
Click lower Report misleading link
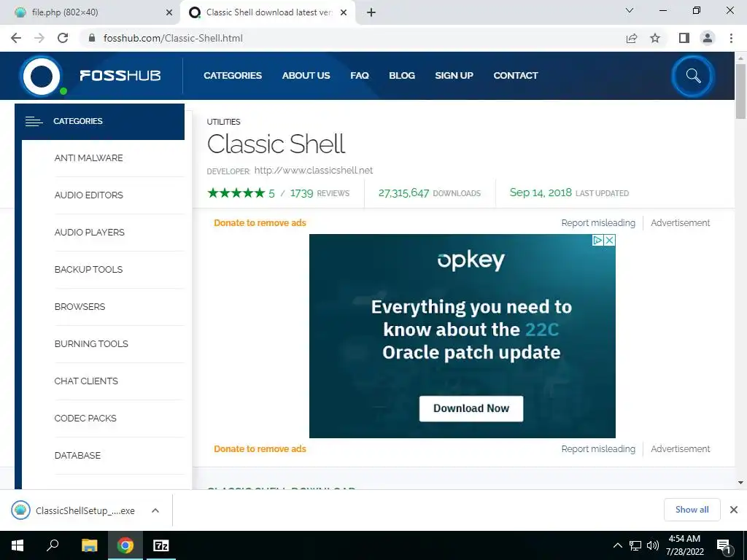598,449
